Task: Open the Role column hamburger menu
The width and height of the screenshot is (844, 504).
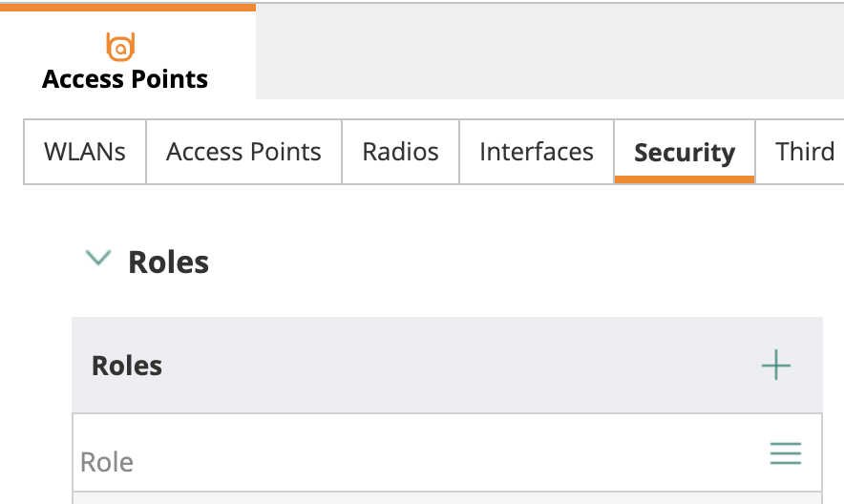Action: [785, 453]
